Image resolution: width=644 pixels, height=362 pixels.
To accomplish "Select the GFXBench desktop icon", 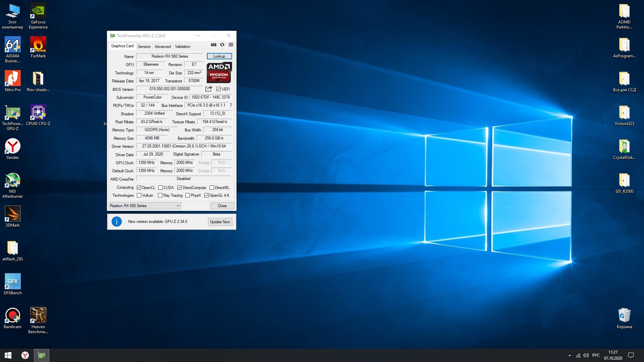I will 12,284.
